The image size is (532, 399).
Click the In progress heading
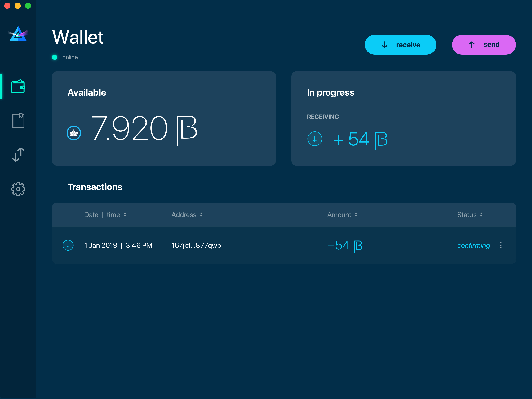pyautogui.click(x=330, y=93)
